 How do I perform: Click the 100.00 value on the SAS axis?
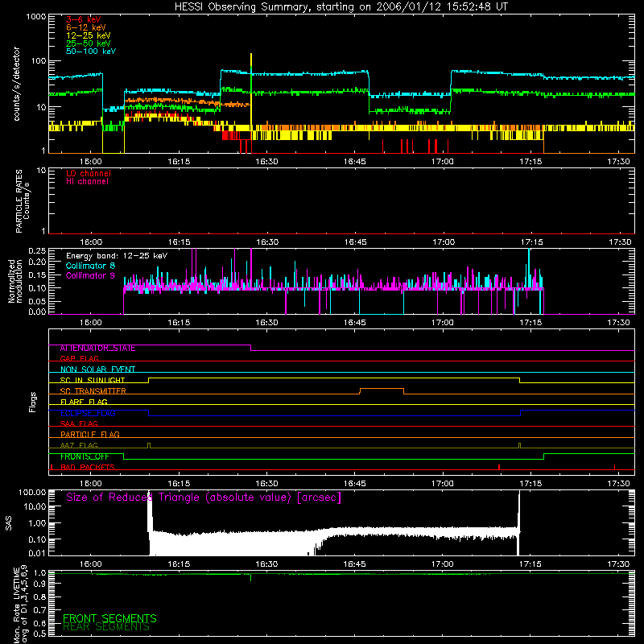pos(32,493)
